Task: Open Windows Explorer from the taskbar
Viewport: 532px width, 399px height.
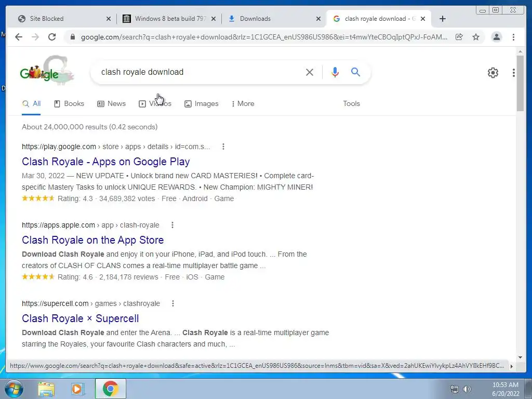Action: [46, 389]
